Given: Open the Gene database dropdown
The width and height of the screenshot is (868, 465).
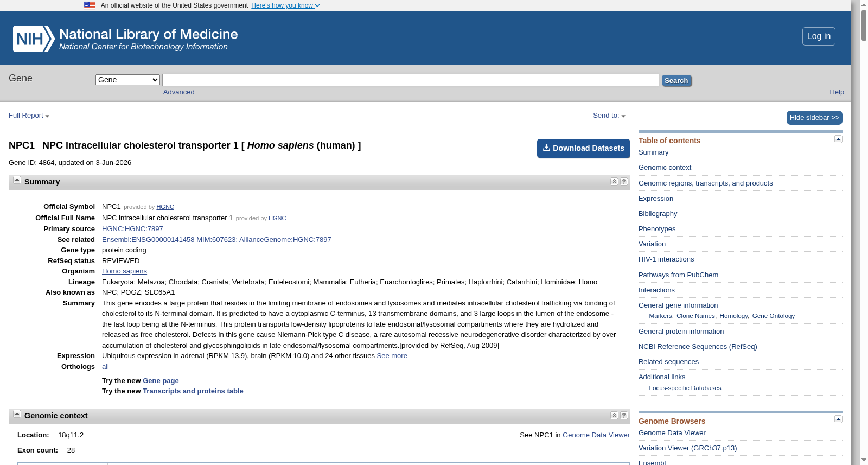Looking at the screenshot, I should pyautogui.click(x=127, y=80).
